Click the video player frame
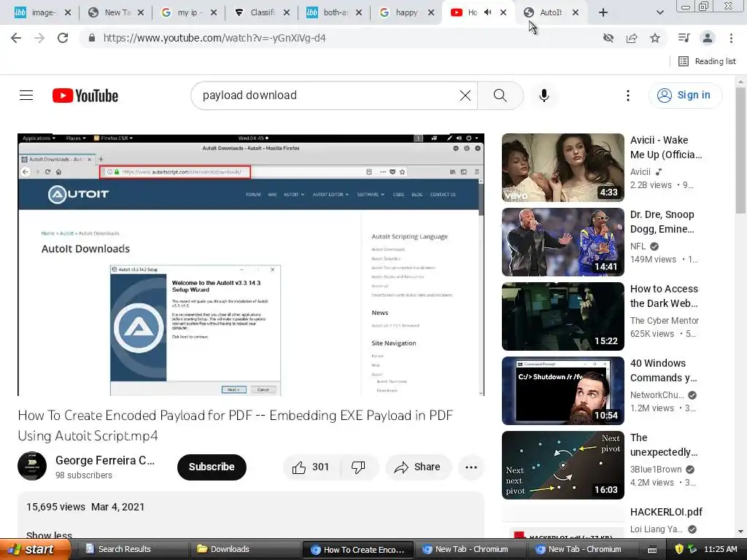Viewport: 747px width, 560px height. pyautogui.click(x=251, y=265)
